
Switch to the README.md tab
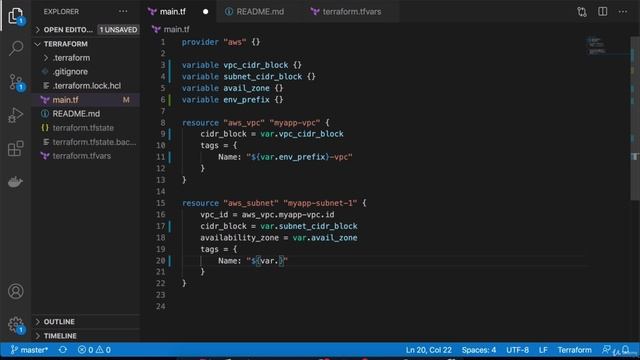click(x=260, y=11)
